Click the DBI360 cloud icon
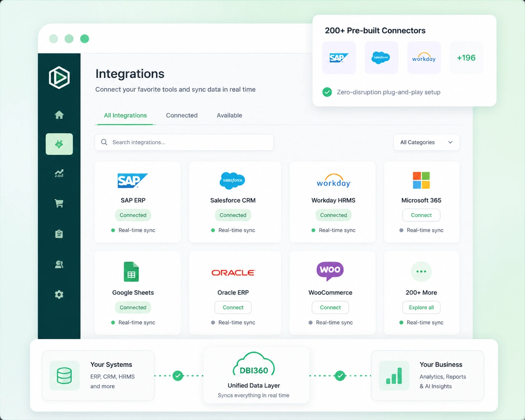 click(254, 364)
